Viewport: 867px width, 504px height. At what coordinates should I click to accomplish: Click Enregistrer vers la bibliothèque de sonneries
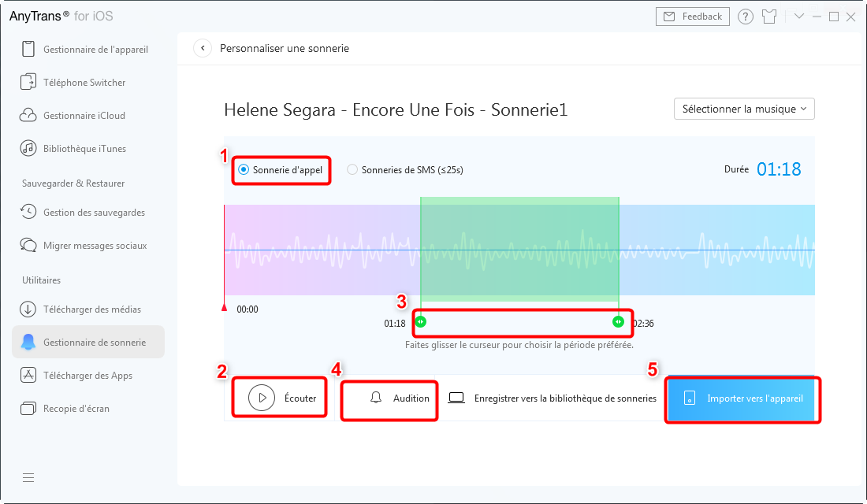click(565, 398)
